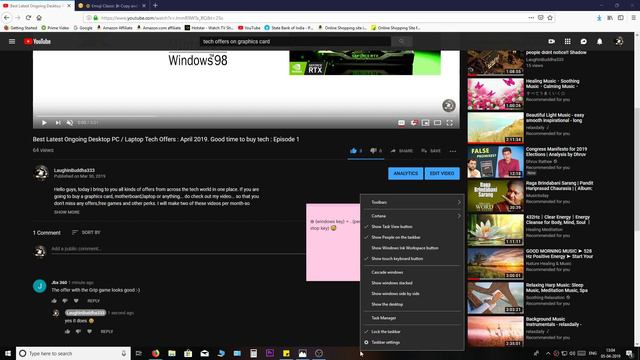Open the Firefox hamburger menu

coord(633,18)
